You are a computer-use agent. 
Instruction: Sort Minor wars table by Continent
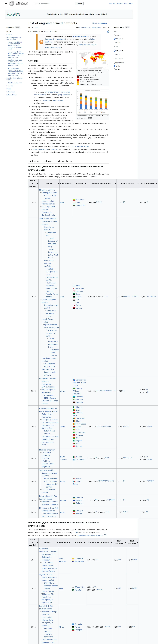click(x=70, y=542)
